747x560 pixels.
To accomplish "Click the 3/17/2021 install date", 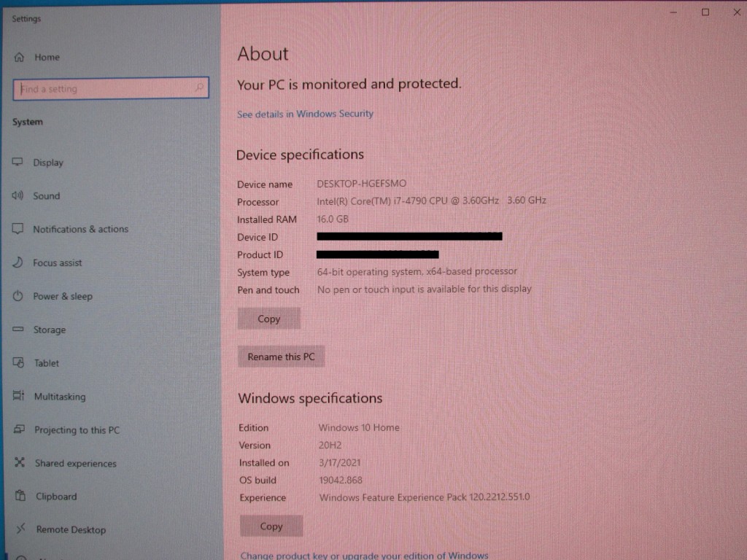I will 340,462.
